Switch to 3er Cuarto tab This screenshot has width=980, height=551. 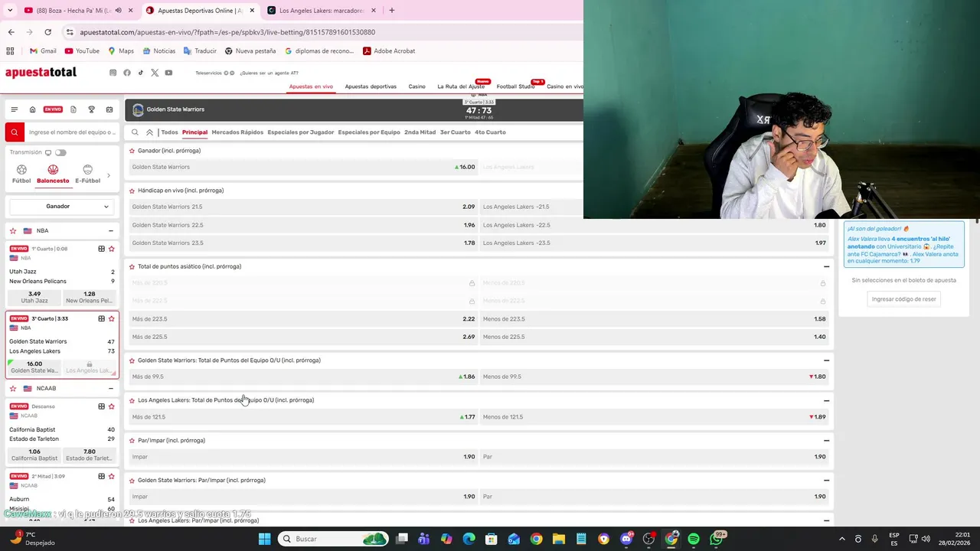point(455,132)
